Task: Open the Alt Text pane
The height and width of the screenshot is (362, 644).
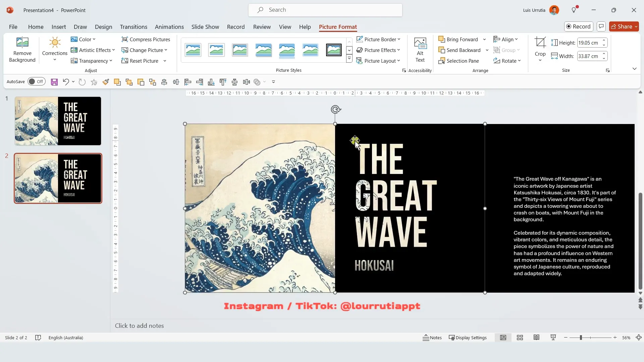Action: (x=420, y=50)
